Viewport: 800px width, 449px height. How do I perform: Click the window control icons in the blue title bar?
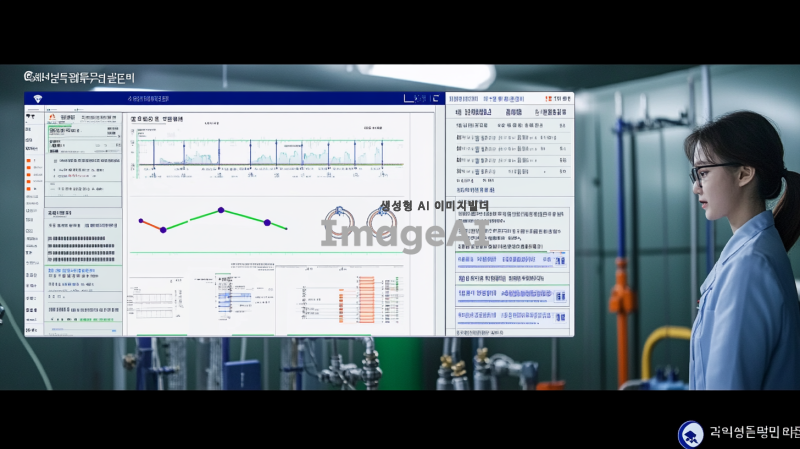(421, 99)
